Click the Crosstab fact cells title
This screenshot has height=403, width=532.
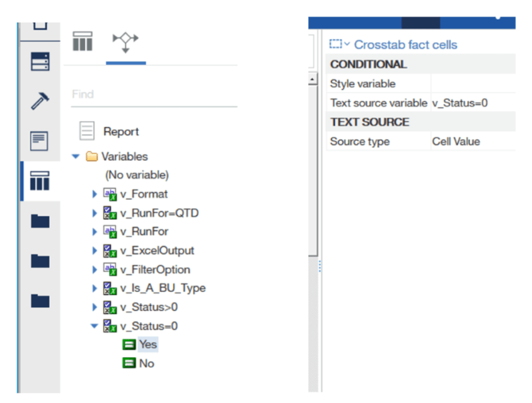tap(405, 45)
